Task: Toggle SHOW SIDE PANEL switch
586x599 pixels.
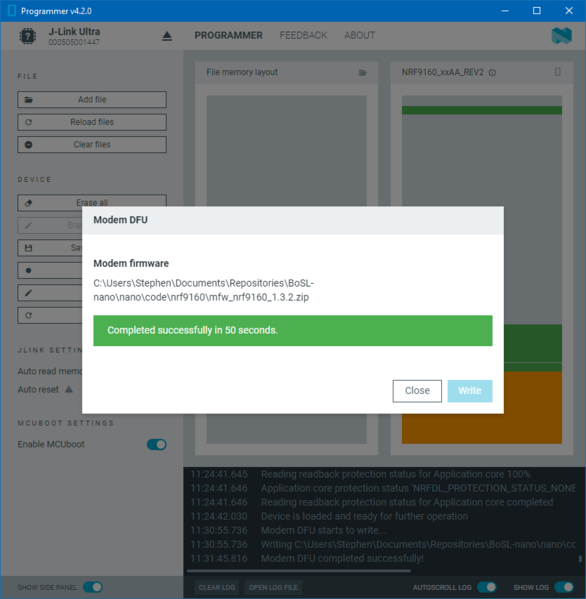Action: [93, 587]
